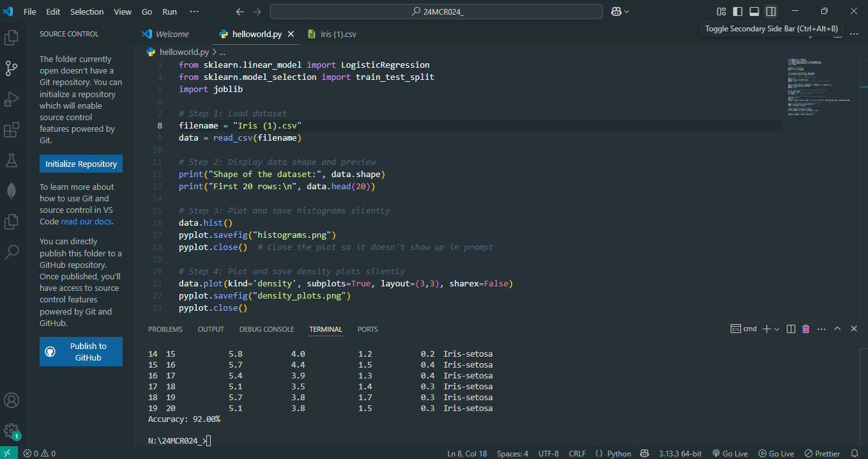Maximize panel size with the up chevron
Screen dimensions: 868x459
pyautogui.click(x=837, y=329)
